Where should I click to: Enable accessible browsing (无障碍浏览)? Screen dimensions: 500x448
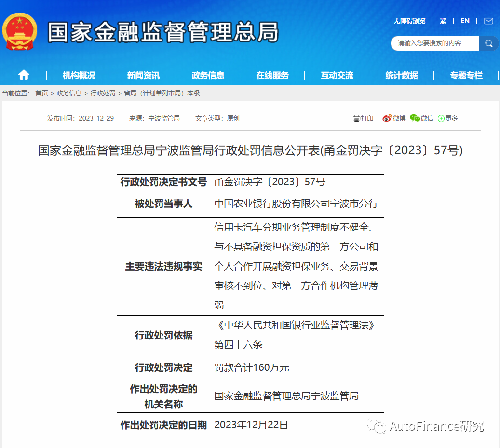coord(409,21)
